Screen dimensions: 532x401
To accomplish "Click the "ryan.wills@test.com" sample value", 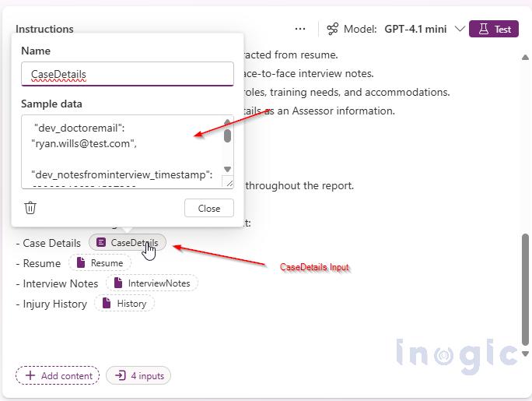I will click(84, 143).
